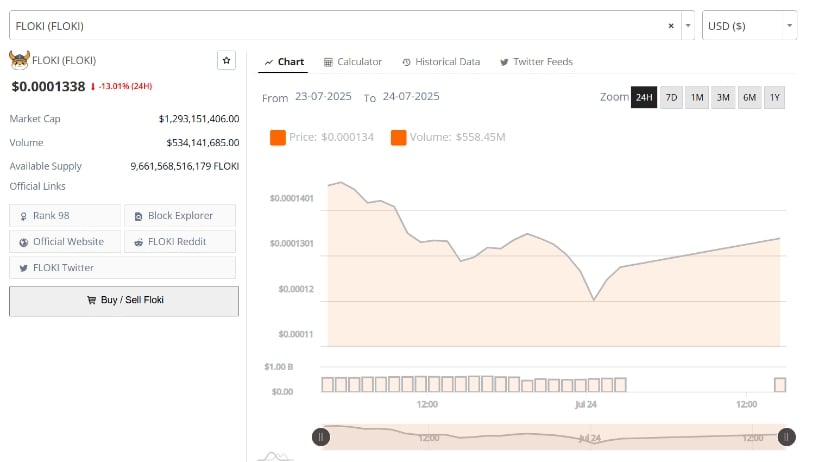This screenshot has height=462, width=825.
Task: Click the Volume value $534,141,685.00
Action: click(203, 143)
